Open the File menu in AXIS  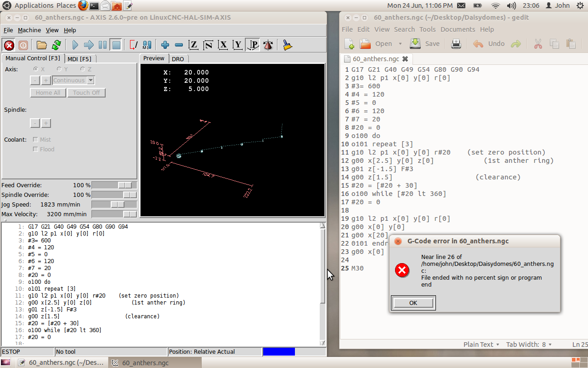pyautogui.click(x=8, y=30)
